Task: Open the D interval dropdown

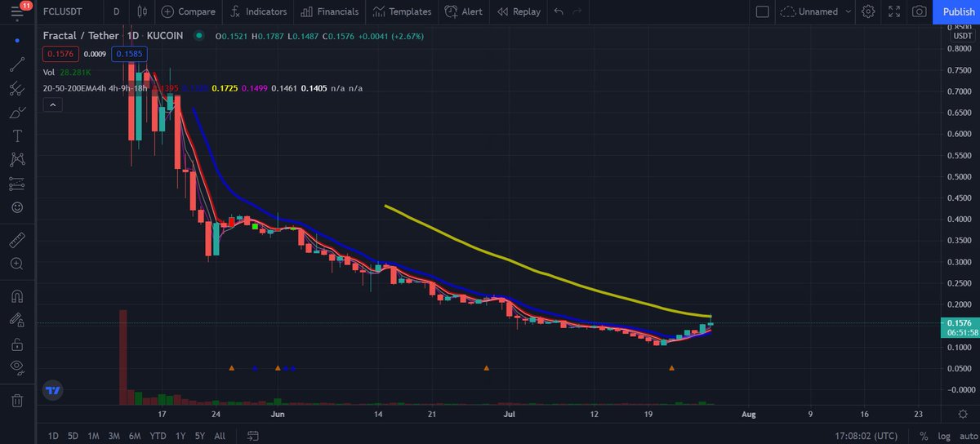Action: pyautogui.click(x=117, y=11)
